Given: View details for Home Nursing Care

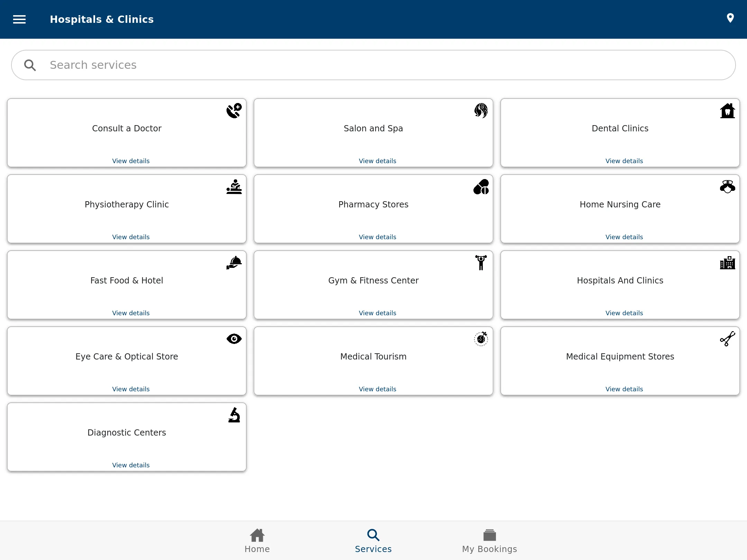Looking at the screenshot, I should click(x=624, y=237).
